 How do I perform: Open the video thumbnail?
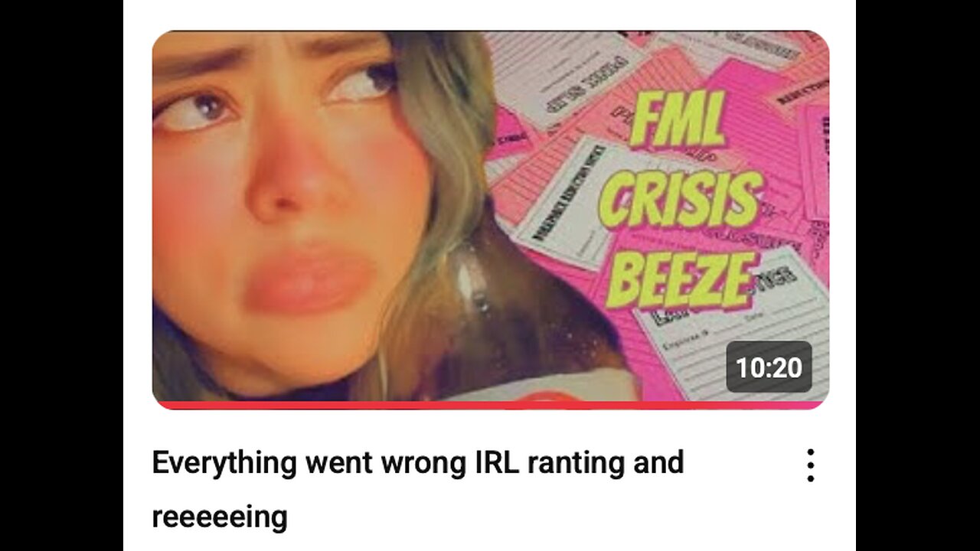click(x=490, y=220)
